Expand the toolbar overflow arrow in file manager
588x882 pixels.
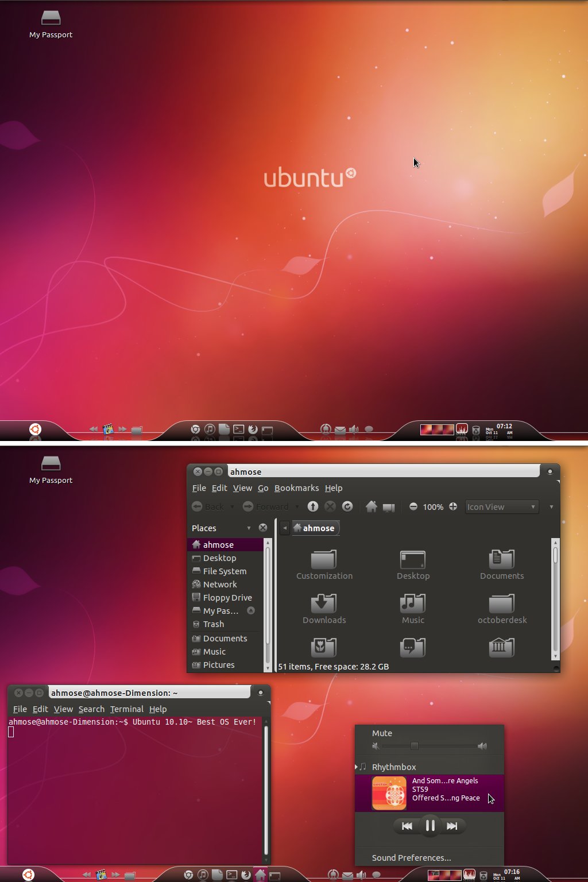tap(551, 507)
